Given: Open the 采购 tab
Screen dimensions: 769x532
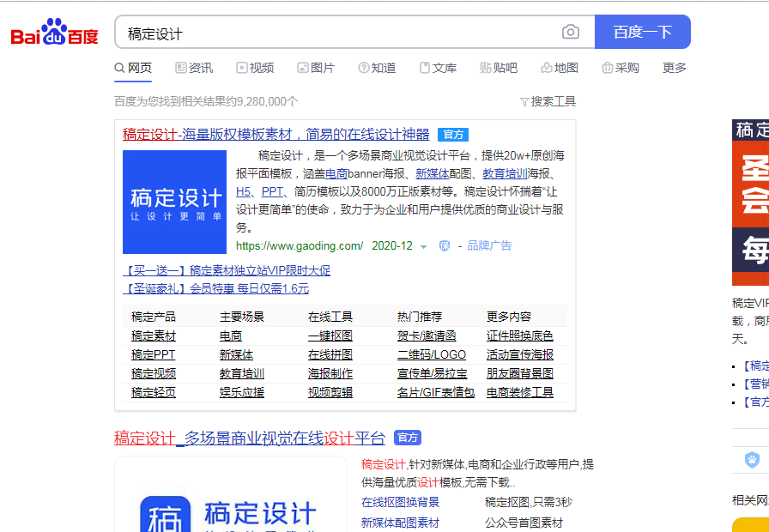Looking at the screenshot, I should (621, 68).
